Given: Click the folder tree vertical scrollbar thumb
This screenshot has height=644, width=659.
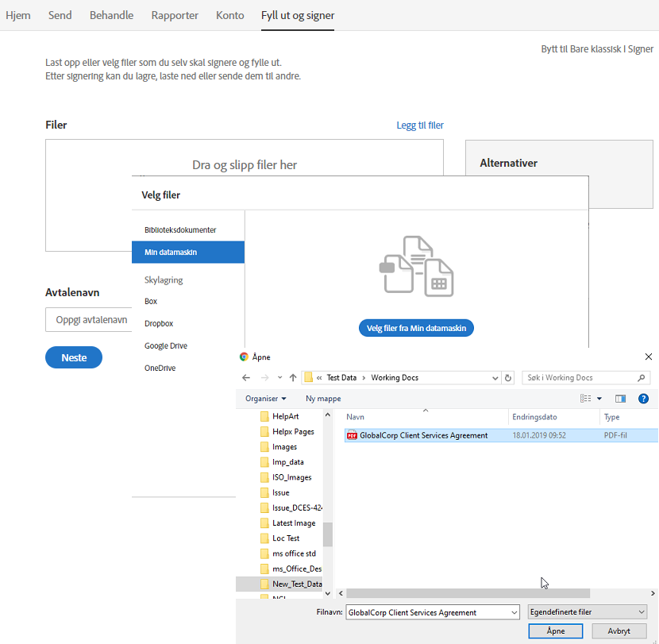Looking at the screenshot, I should point(328,534).
